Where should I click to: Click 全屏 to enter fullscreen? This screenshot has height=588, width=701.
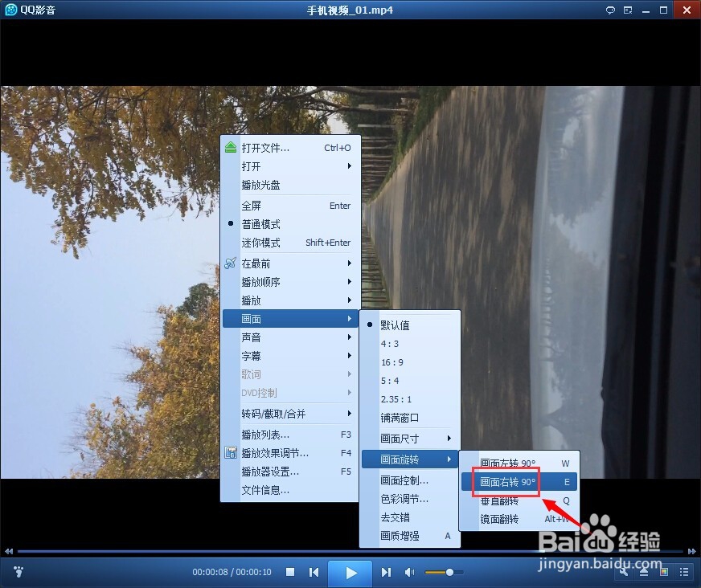[x=252, y=206]
